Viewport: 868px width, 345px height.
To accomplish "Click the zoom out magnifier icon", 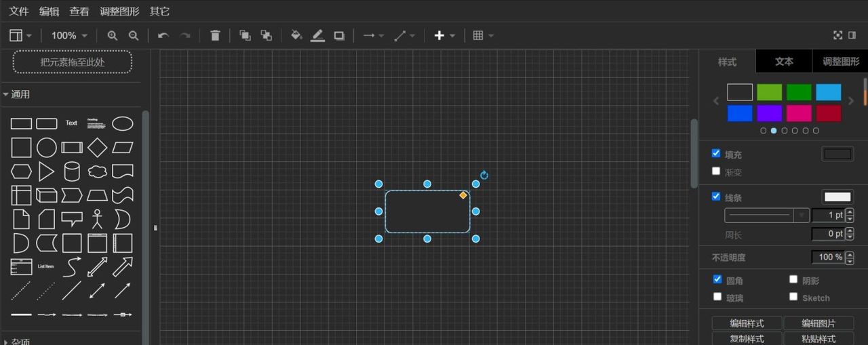I will pos(134,36).
